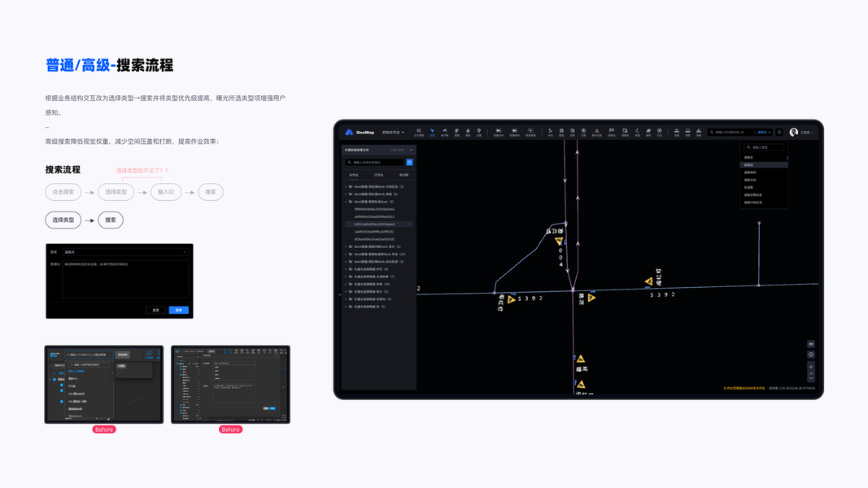Click the droplet-shaped toolbar icon
Image resolution: width=868 pixels, height=488 pixels.
[468, 131]
